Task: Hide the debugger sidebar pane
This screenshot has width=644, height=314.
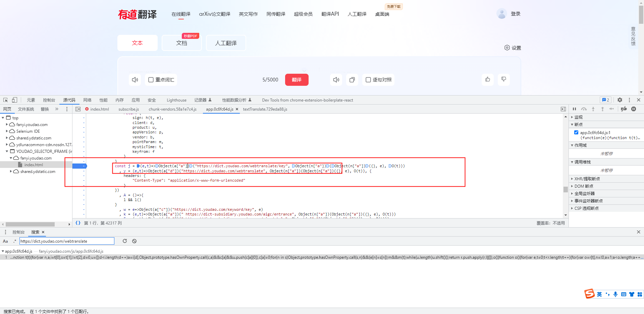Action: [x=563, y=109]
